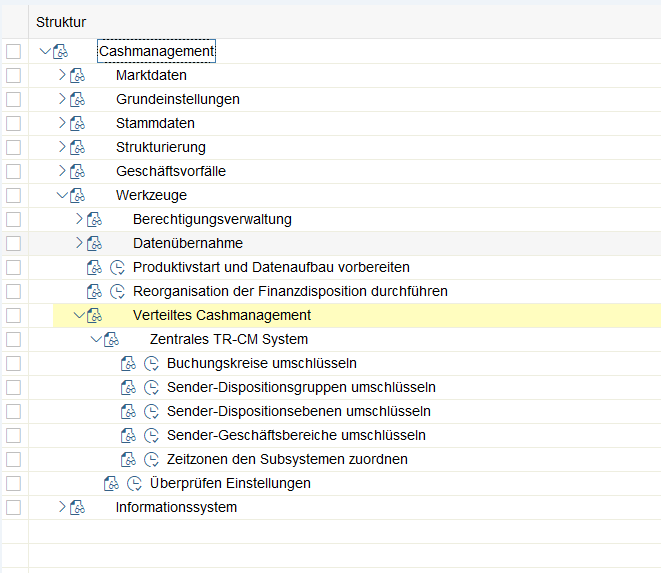The height and width of the screenshot is (573, 661).
Task: Click documentation icon next to Marktdaten node
Action: pyautogui.click(x=78, y=75)
